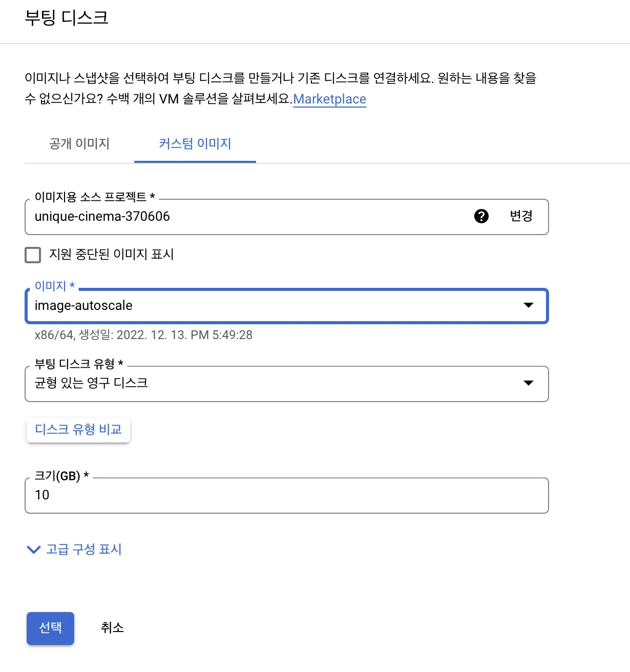Click 변경 to change source project
The image size is (630, 672).
click(x=521, y=216)
